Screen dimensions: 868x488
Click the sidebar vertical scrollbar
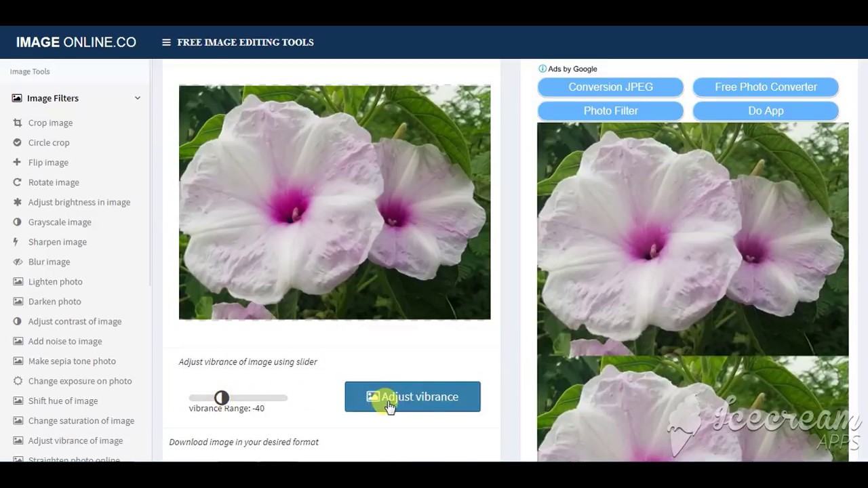click(x=151, y=173)
